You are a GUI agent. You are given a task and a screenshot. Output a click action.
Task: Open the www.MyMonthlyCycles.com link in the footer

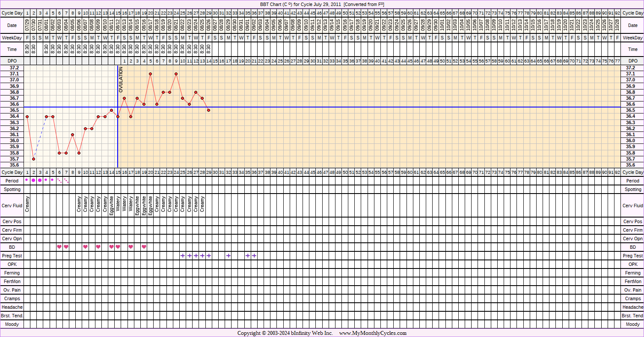[373, 333]
